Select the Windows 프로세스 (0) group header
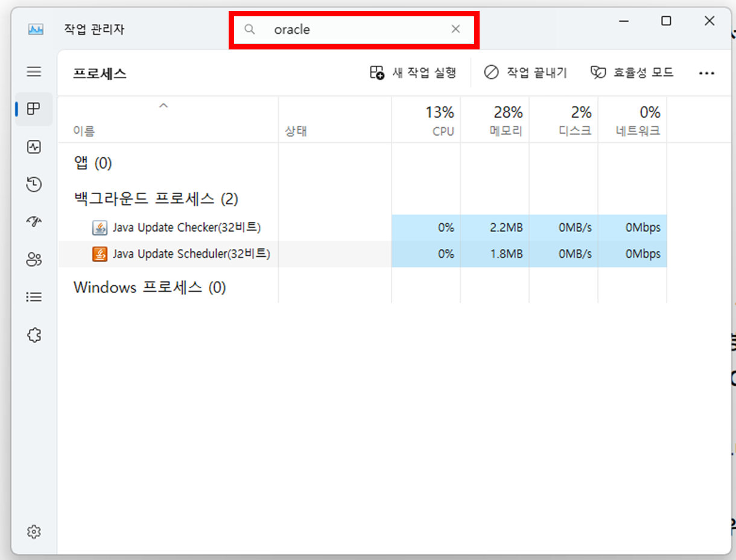 [150, 288]
